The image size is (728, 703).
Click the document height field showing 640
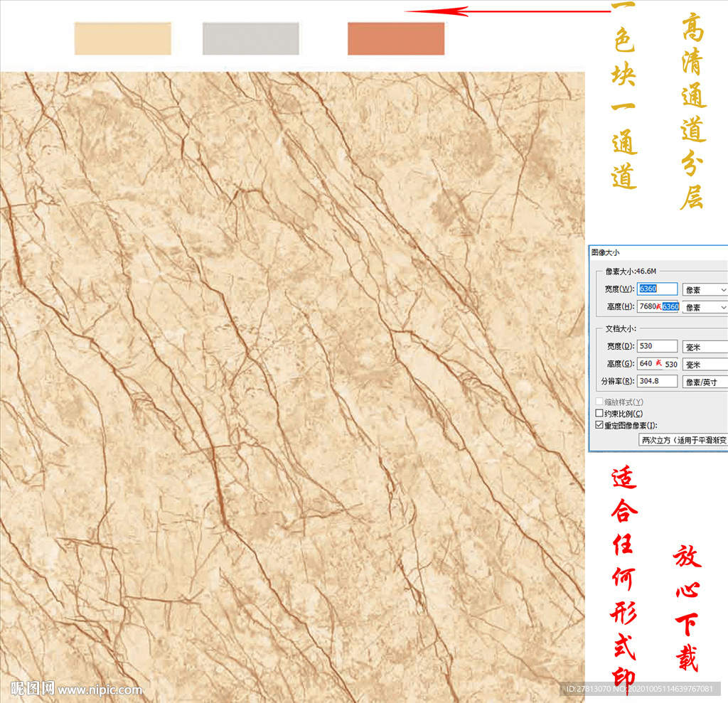[x=658, y=364]
